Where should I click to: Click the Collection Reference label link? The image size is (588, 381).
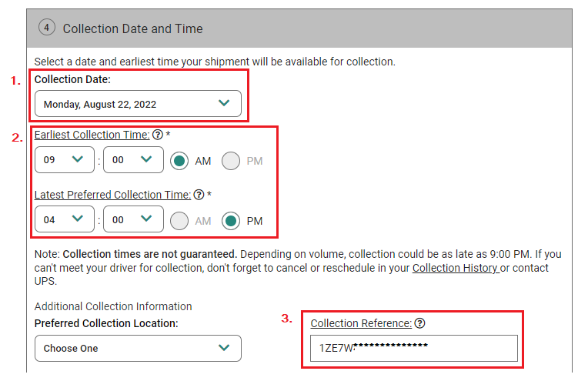click(361, 323)
